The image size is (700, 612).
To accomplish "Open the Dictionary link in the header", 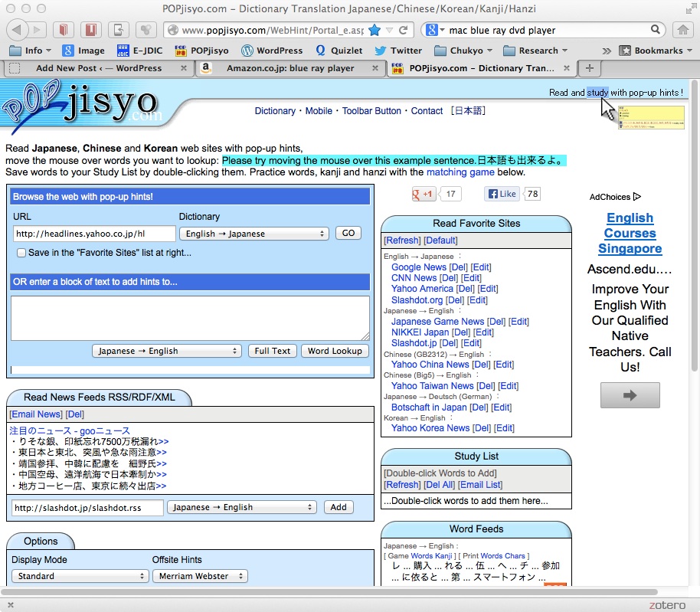I will 275,111.
